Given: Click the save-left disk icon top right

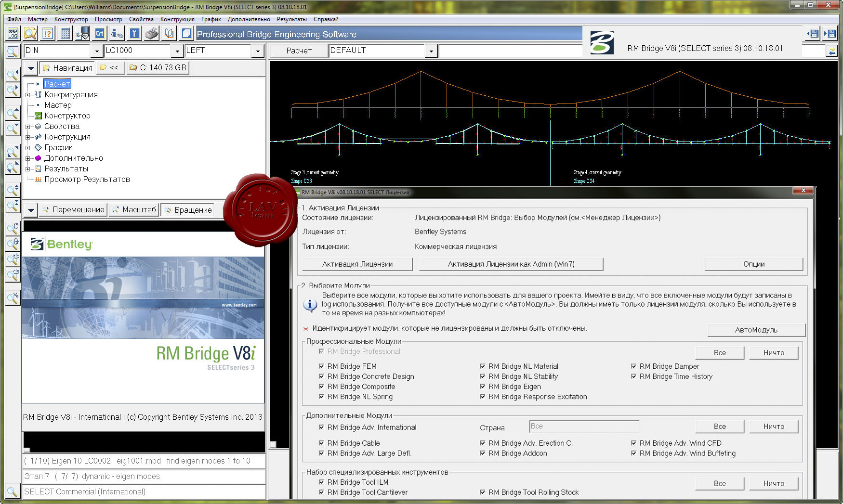Looking at the screenshot, I should click(x=813, y=33).
